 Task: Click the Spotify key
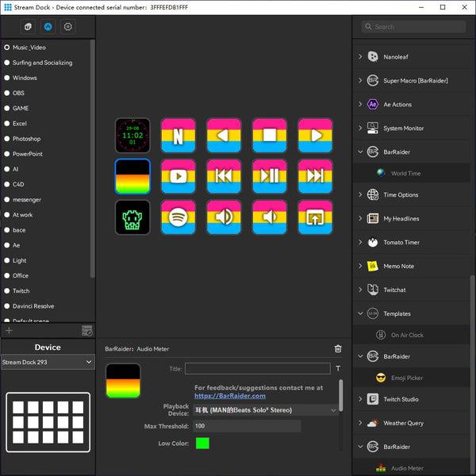tap(178, 217)
